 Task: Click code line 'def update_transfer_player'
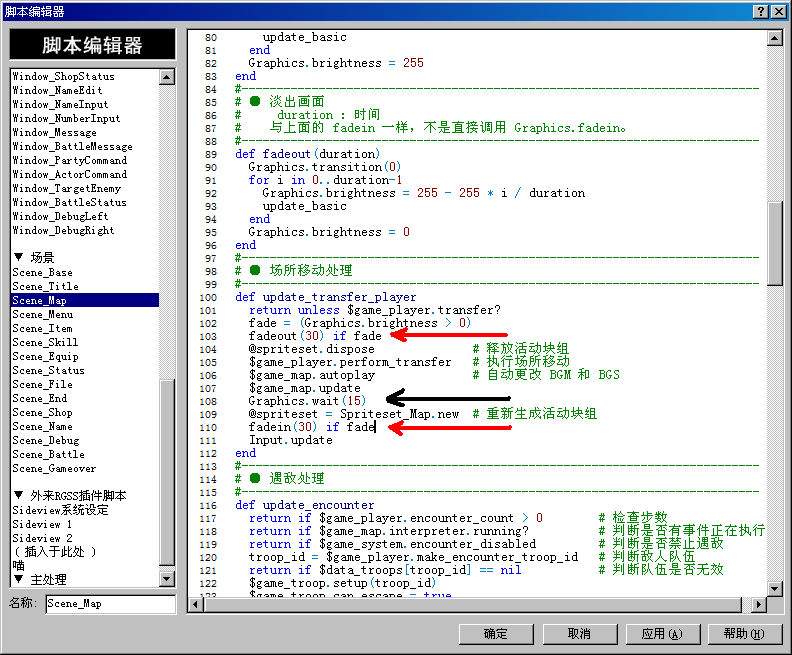point(326,297)
